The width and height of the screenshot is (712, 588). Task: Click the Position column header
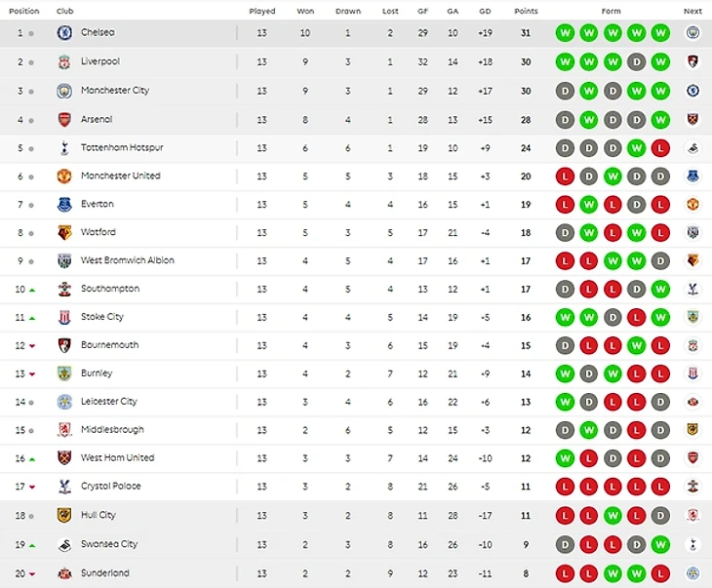coord(24,12)
